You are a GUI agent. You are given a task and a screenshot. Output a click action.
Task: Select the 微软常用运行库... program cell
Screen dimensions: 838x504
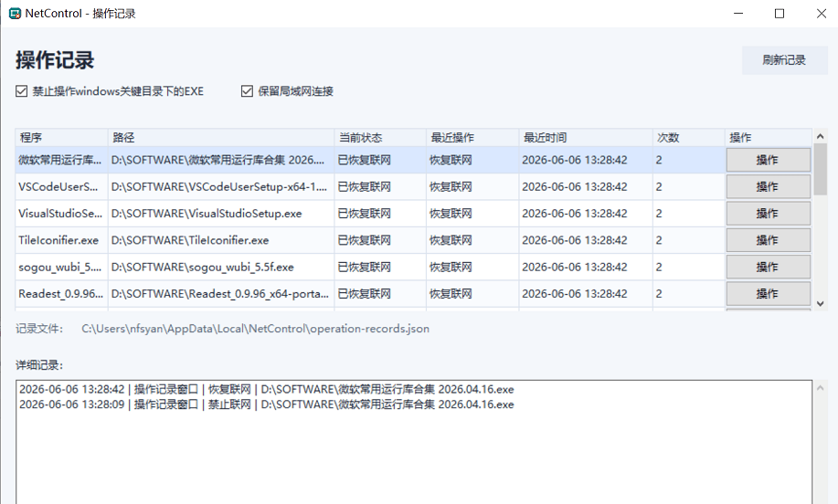[61, 160]
